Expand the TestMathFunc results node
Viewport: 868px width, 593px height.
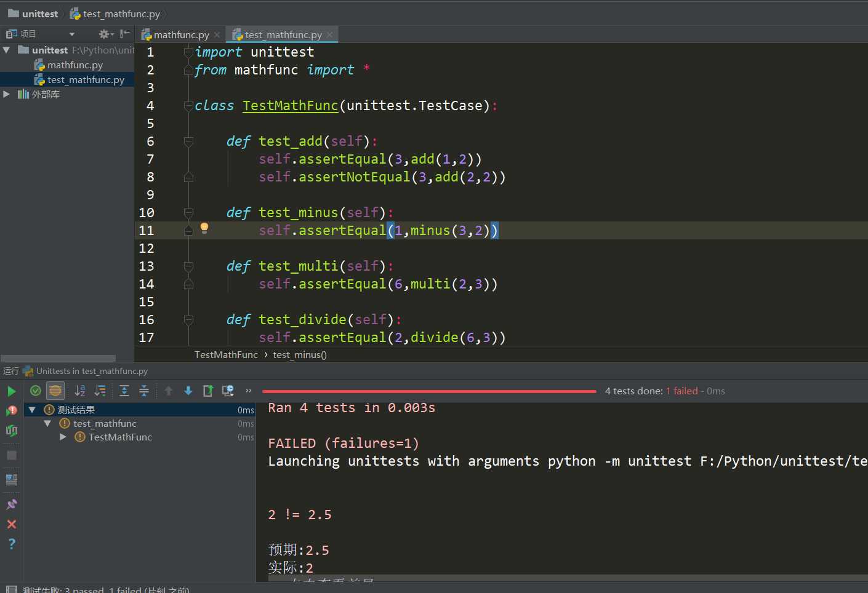click(x=63, y=437)
